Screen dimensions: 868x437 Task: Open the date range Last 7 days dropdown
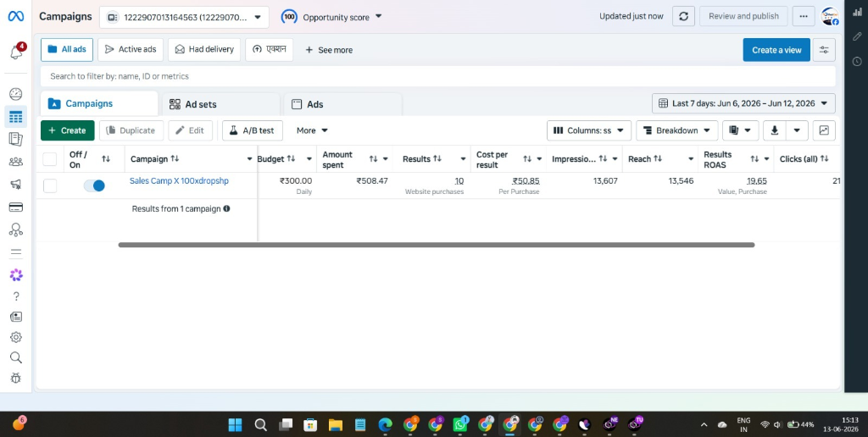[743, 103]
